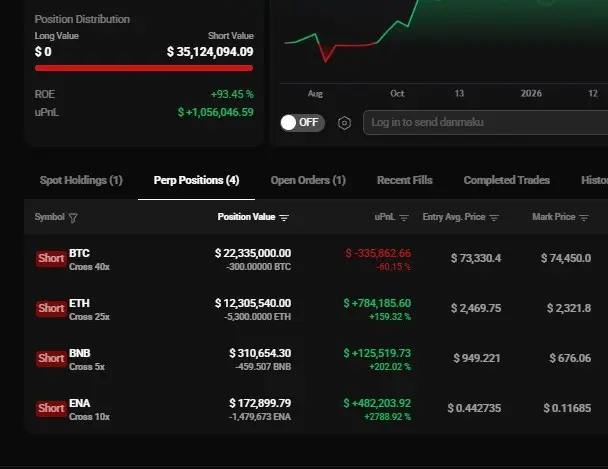Click Cross 25x leverage label
This screenshot has width=608, height=469.
point(89,317)
